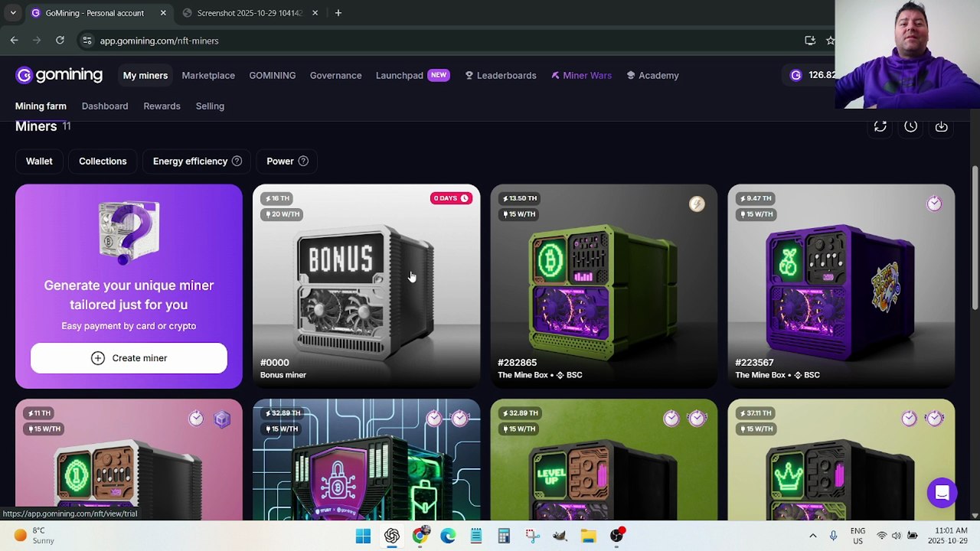Open ChatGPT from the taskbar
980x551 pixels.
tap(392, 536)
